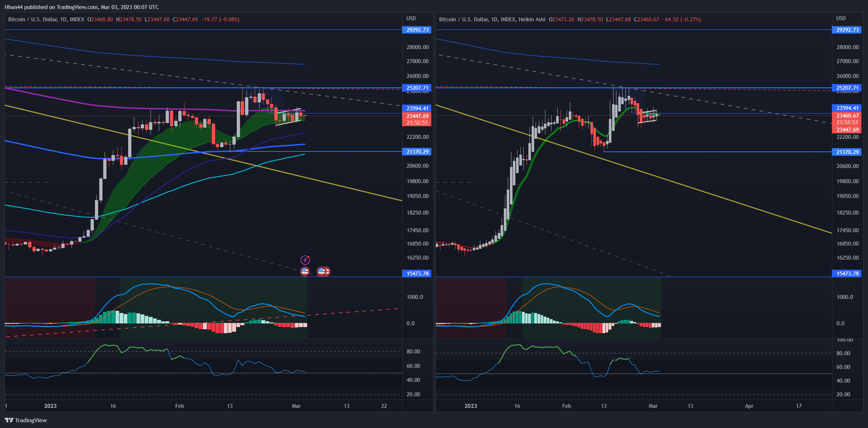The height and width of the screenshot is (428, 868).
Task: Click 25207.71 blue price label on Heikin Ashi chart
Action: point(847,88)
